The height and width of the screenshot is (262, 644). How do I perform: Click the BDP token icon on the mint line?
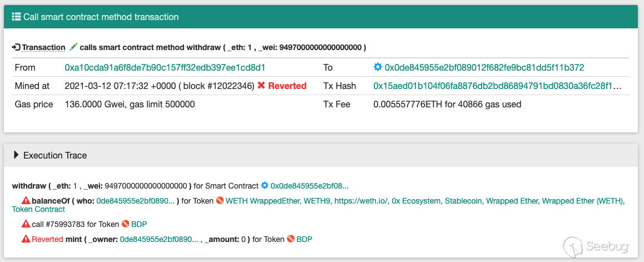[x=291, y=239]
